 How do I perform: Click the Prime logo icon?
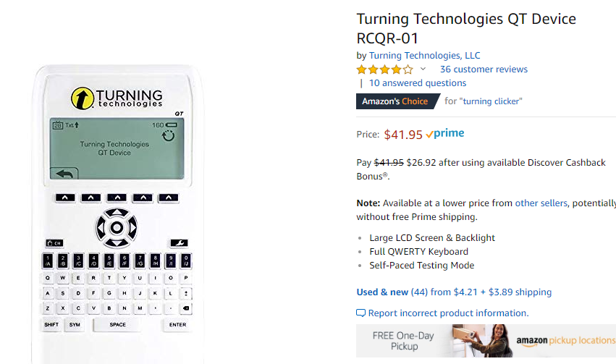coord(445,134)
